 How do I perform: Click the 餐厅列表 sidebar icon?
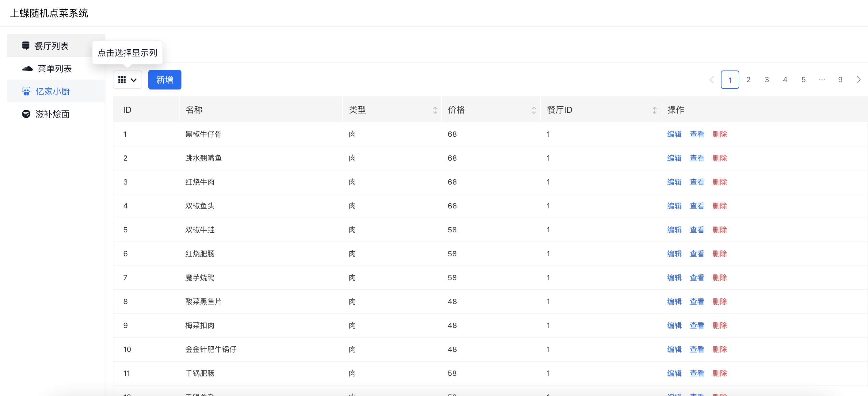click(26, 45)
